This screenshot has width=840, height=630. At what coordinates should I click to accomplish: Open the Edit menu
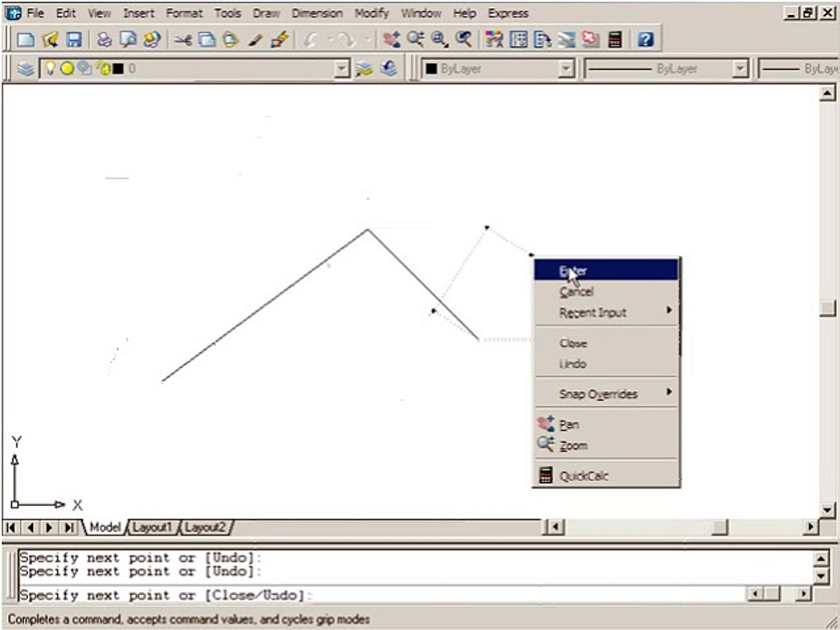[66, 13]
